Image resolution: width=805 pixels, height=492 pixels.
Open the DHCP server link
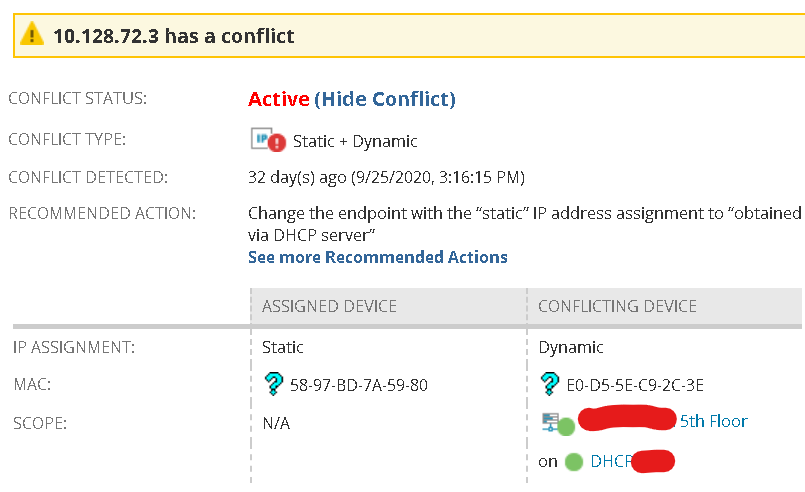point(611,462)
